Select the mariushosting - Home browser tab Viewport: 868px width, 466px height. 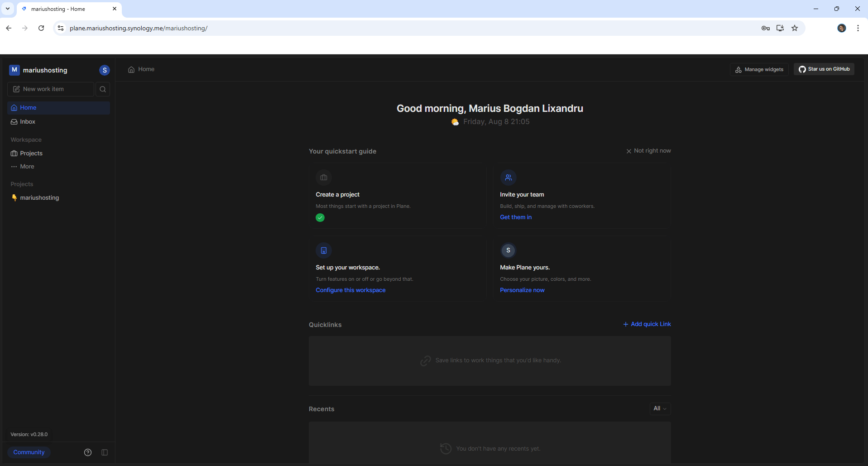click(69, 9)
